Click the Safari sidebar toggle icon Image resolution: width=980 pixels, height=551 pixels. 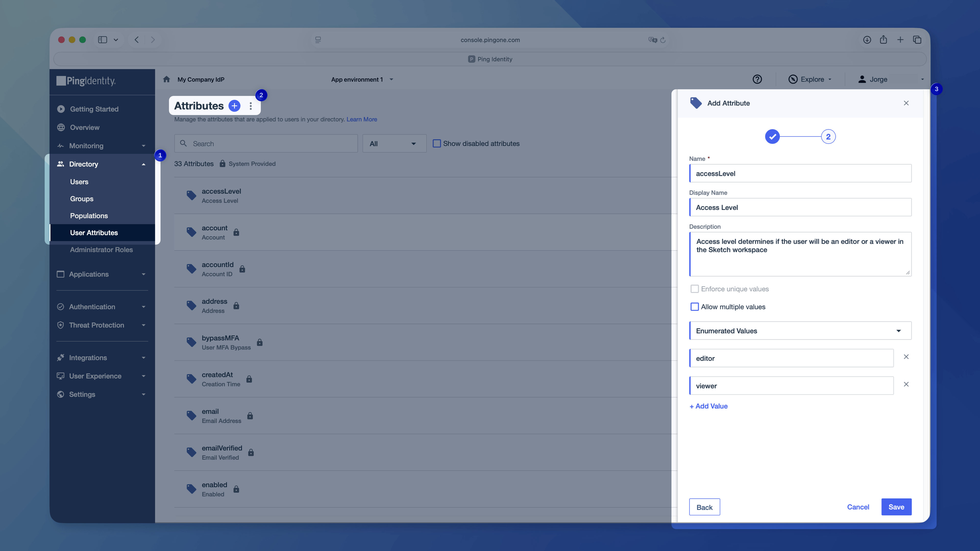(x=102, y=40)
